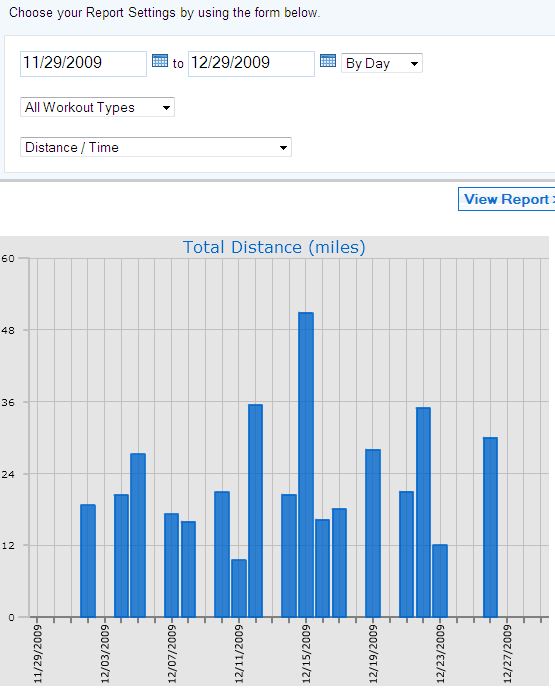
Task: Expand the By Day dropdown
Action: coord(382,63)
